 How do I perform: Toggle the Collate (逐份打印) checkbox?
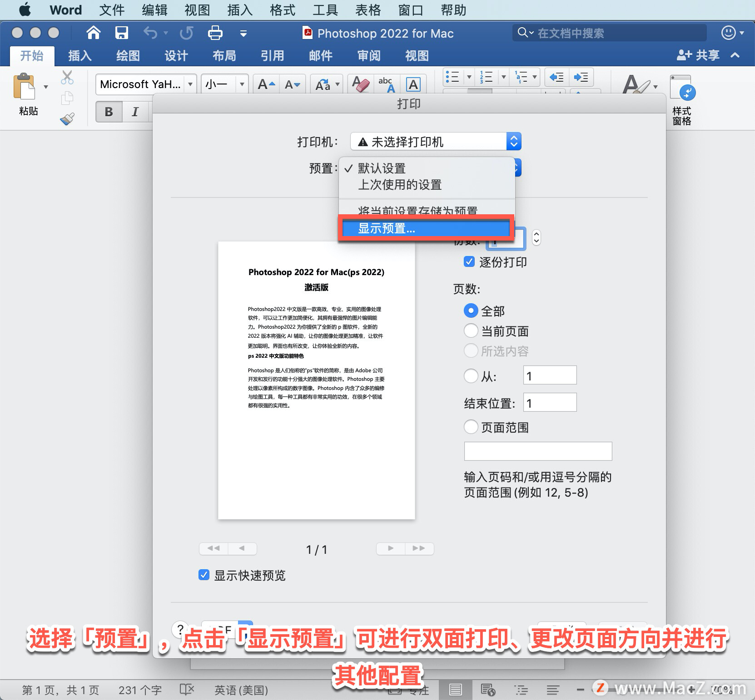[x=469, y=262]
